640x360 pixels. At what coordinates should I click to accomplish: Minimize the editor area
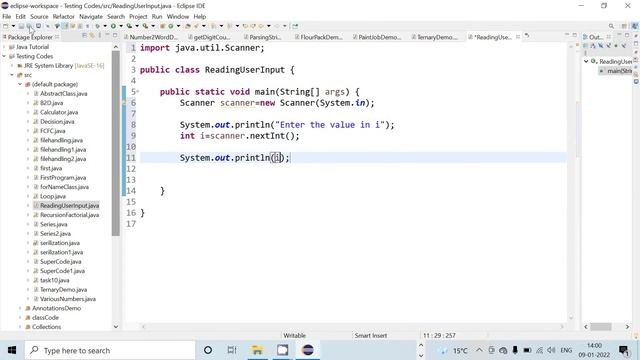[567, 35]
